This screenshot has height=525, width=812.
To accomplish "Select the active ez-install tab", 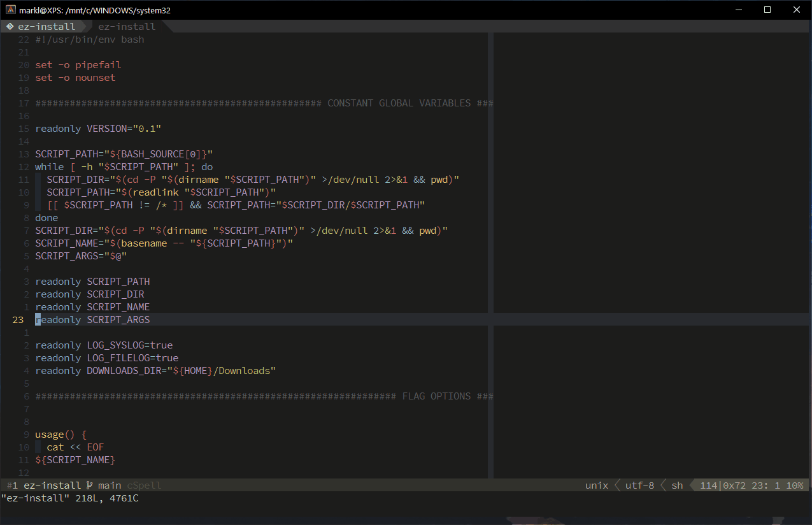I will pyautogui.click(x=43, y=27).
